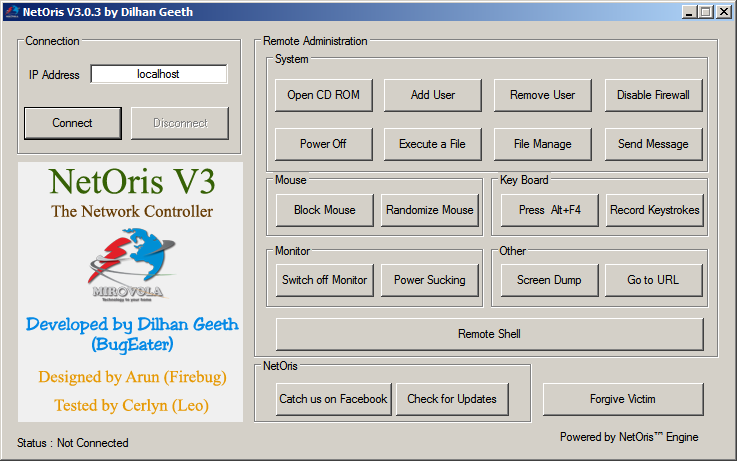Click the Mirovola globe logo
This screenshot has height=461, width=737.
[x=130, y=268]
